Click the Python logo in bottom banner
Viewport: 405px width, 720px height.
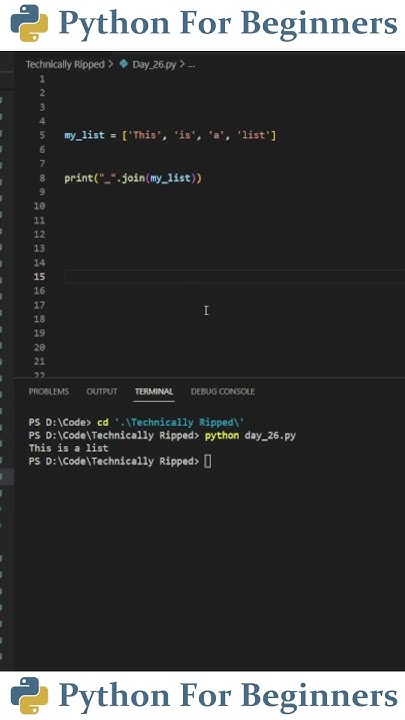(x=29, y=695)
